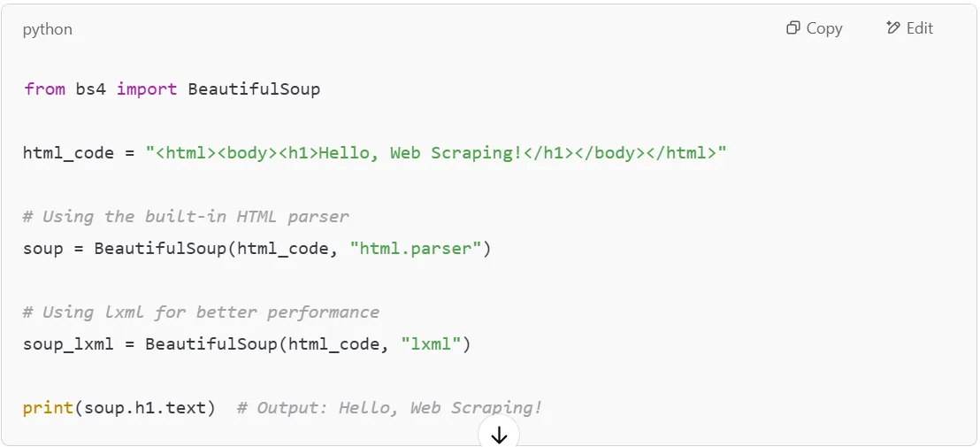The image size is (980, 447).
Task: Click the soup_lxml variable name
Action: coord(68,344)
